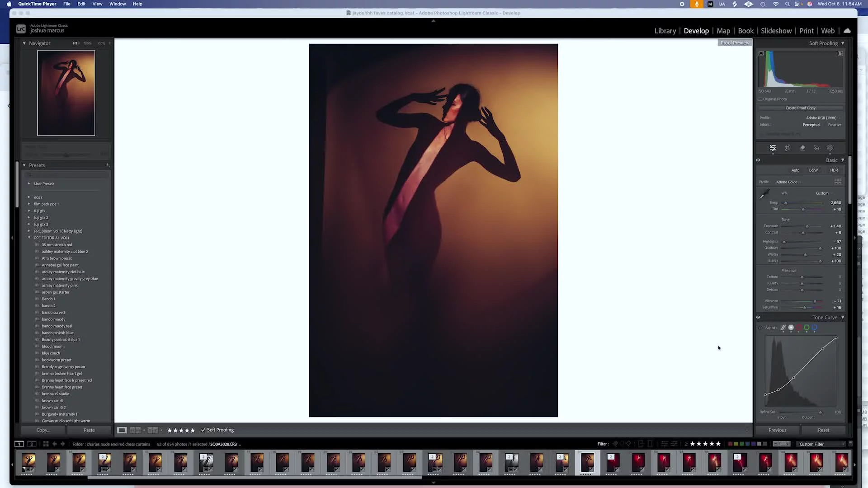Click the Create Proof Copy button
The width and height of the screenshot is (868, 488).
800,108
